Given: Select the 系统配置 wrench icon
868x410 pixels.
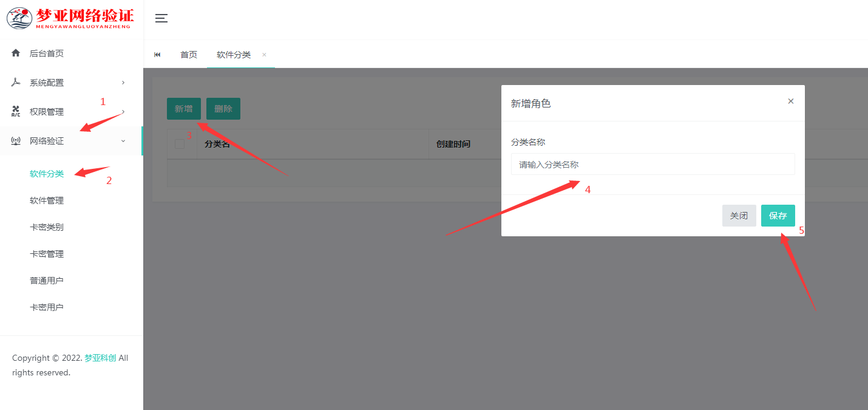Looking at the screenshot, I should pyautogui.click(x=15, y=82).
